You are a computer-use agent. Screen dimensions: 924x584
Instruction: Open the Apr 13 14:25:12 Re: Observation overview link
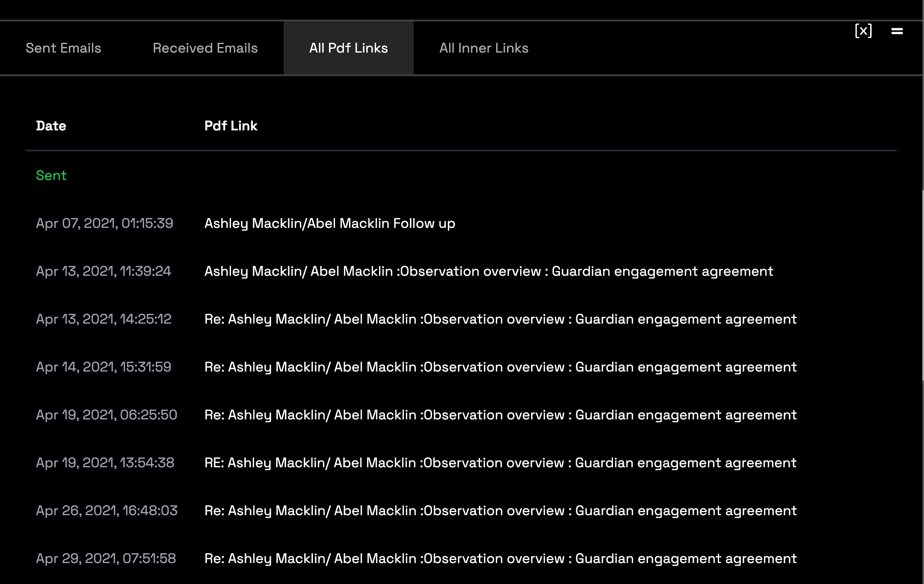click(500, 319)
